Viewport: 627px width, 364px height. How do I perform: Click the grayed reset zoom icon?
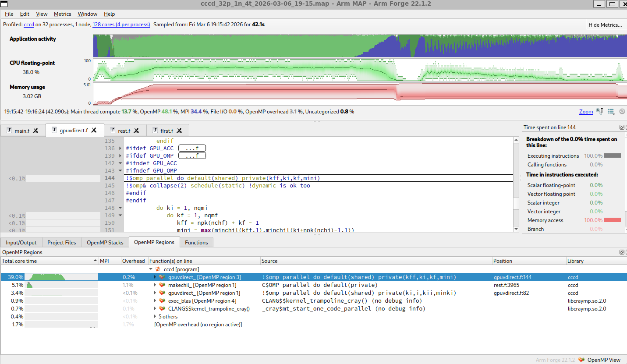point(622,111)
